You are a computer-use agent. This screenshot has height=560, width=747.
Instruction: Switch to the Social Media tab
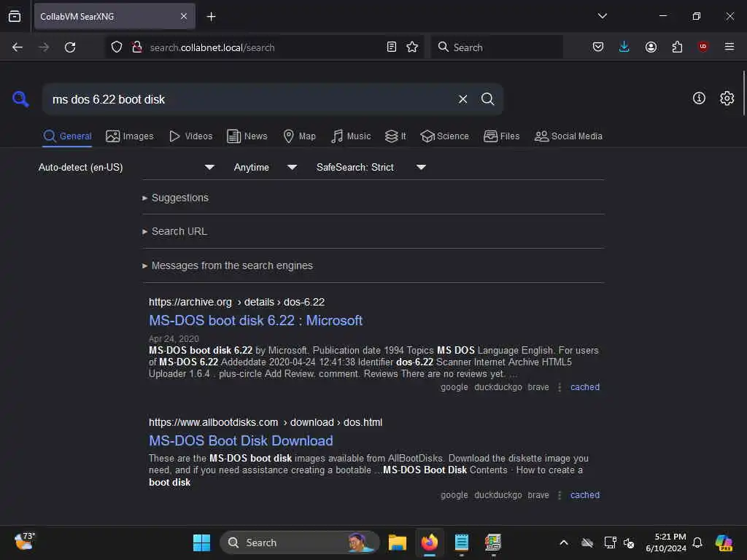568,136
